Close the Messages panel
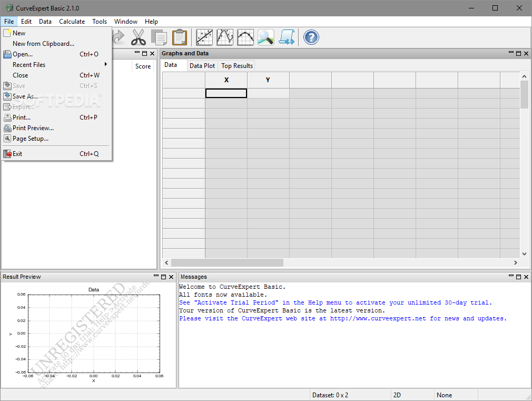532x401 pixels. coord(526,277)
